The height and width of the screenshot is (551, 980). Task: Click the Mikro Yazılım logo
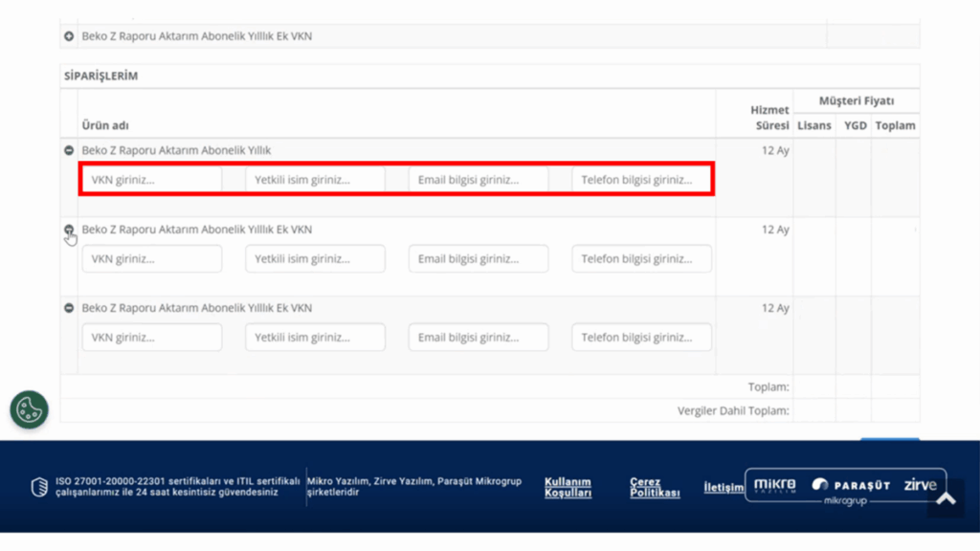click(x=775, y=485)
